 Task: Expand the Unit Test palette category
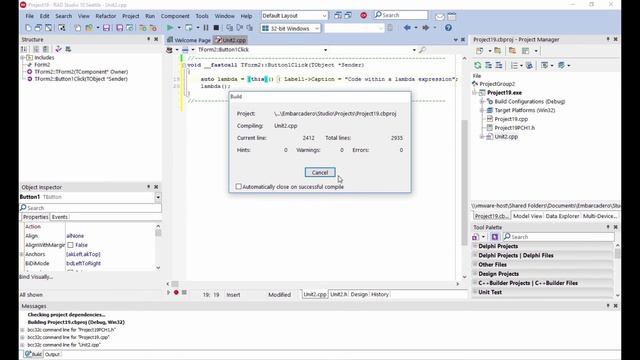tap(475, 292)
